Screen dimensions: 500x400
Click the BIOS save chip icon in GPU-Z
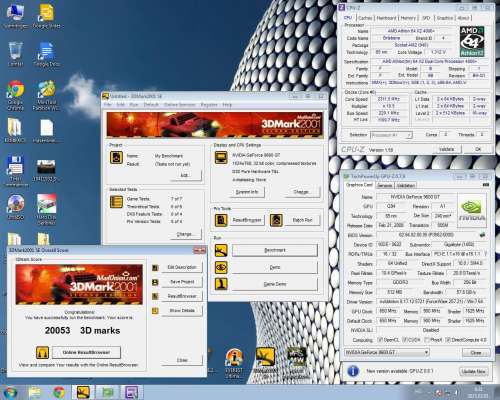pos(482,235)
